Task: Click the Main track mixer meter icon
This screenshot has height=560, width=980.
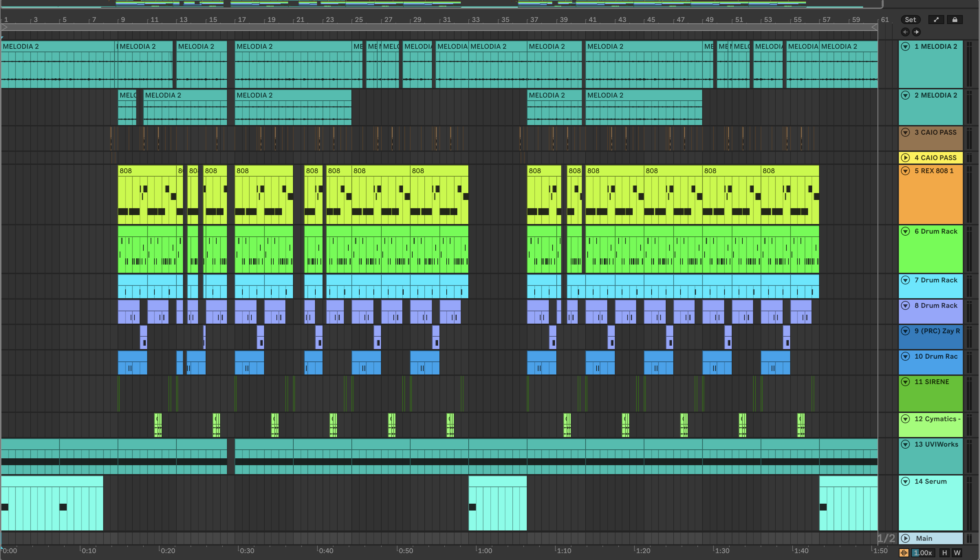Action: tap(969, 538)
